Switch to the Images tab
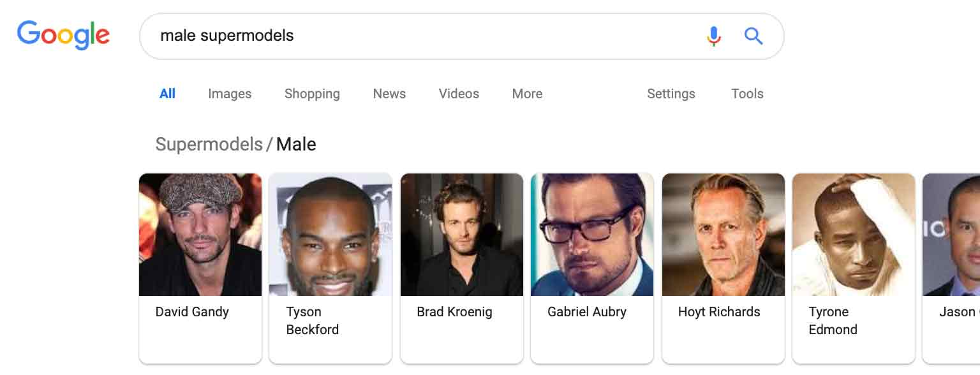Screen dimensions: 980x375 click(x=230, y=94)
